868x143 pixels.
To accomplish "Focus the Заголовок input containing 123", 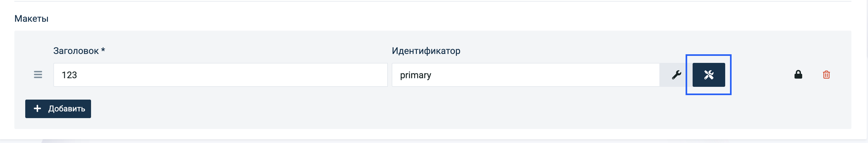I will click(x=220, y=75).
